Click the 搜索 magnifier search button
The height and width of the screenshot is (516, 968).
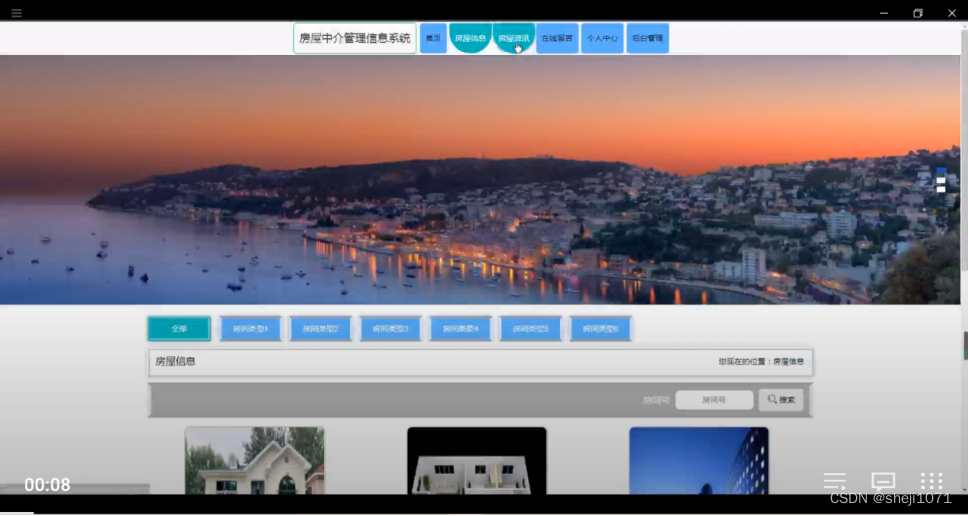point(781,400)
